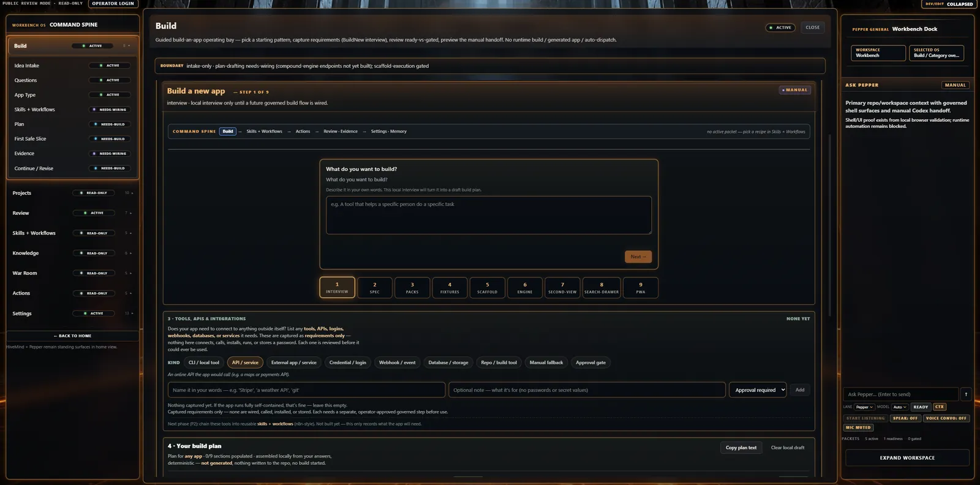Toggle the MIC MUTED control
The width and height of the screenshot is (980, 485).
pyautogui.click(x=858, y=427)
